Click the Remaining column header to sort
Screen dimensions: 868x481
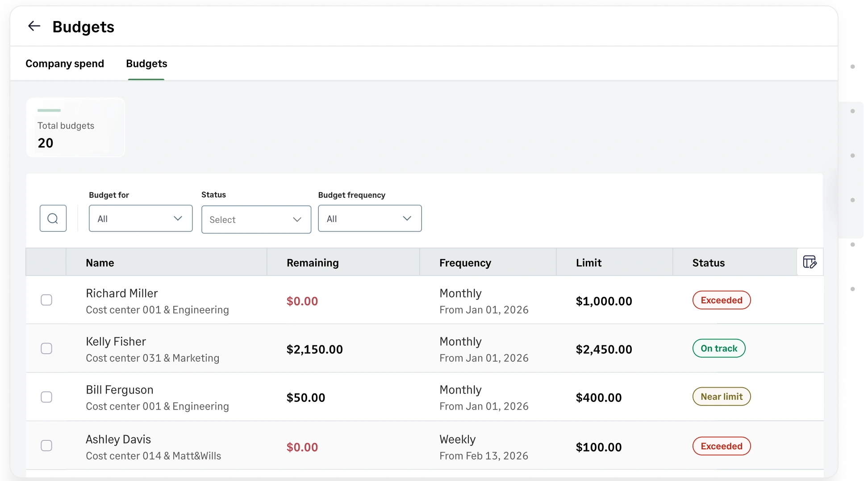click(313, 263)
